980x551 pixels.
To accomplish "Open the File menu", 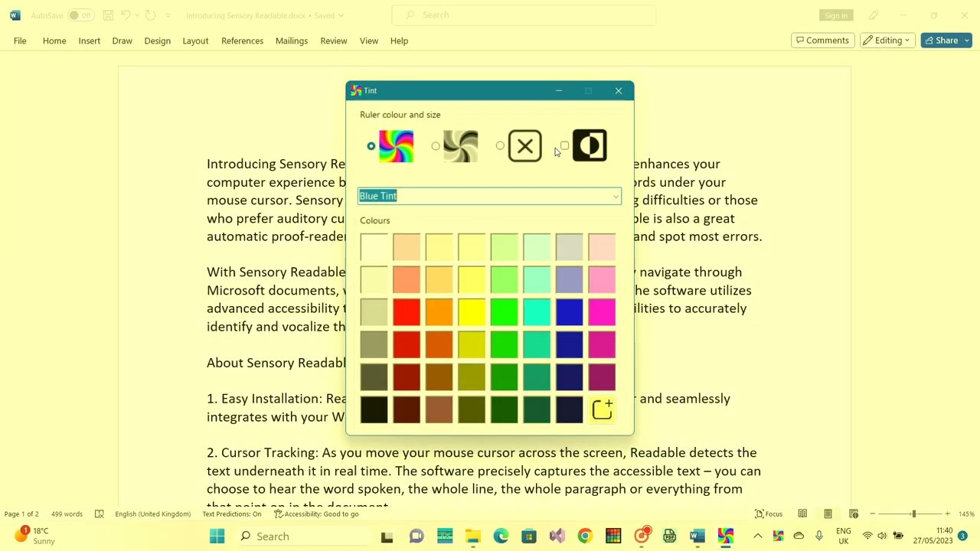I will [20, 41].
